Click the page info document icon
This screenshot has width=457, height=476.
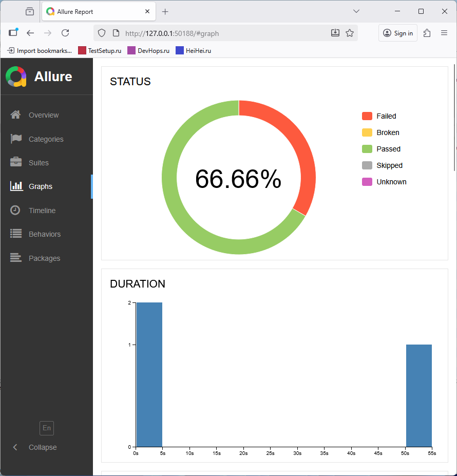[116, 33]
